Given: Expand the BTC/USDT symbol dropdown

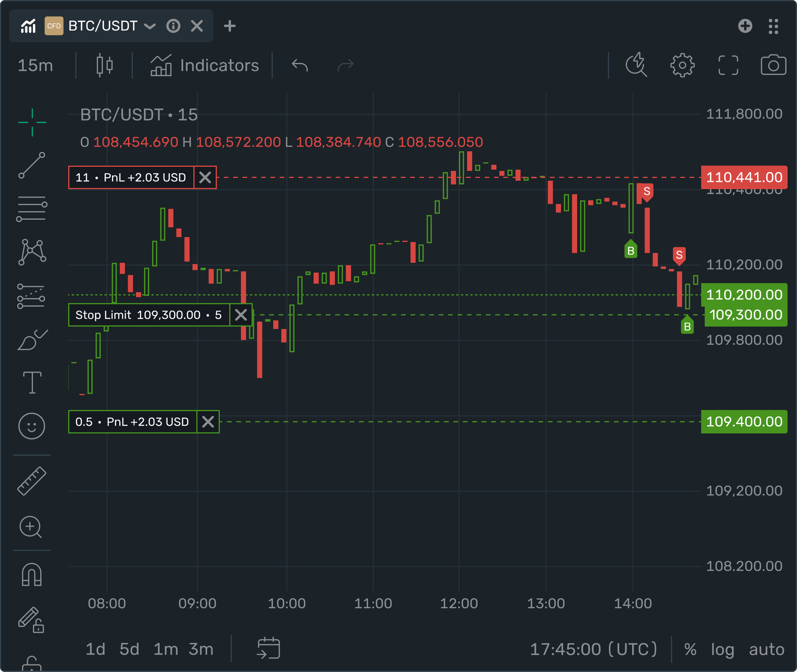Looking at the screenshot, I should [x=150, y=26].
